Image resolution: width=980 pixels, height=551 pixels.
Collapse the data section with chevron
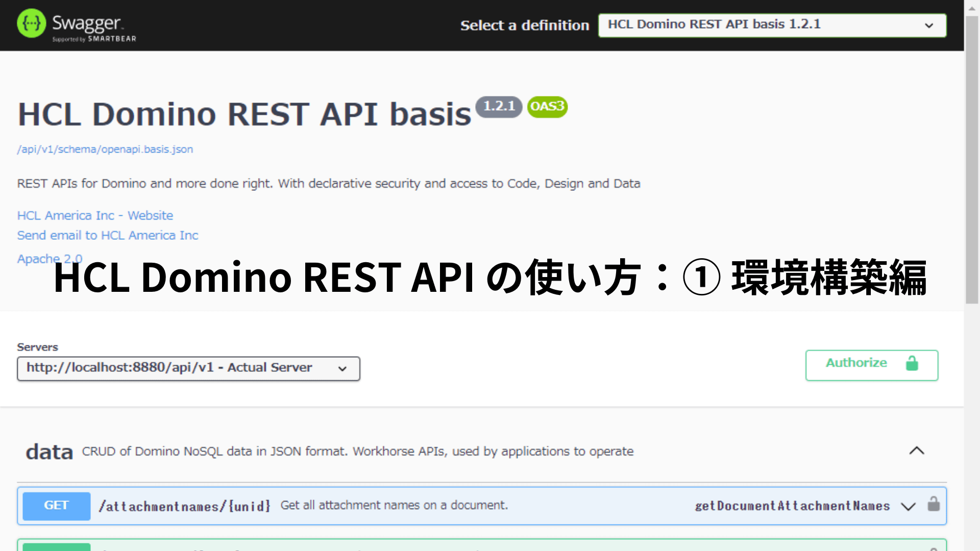point(917,451)
